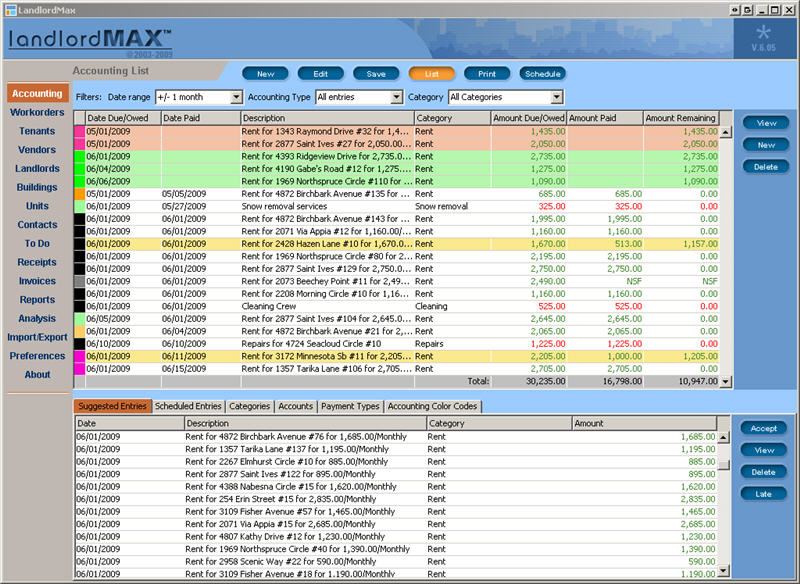Go to Buildings in the sidebar

pos(37,187)
